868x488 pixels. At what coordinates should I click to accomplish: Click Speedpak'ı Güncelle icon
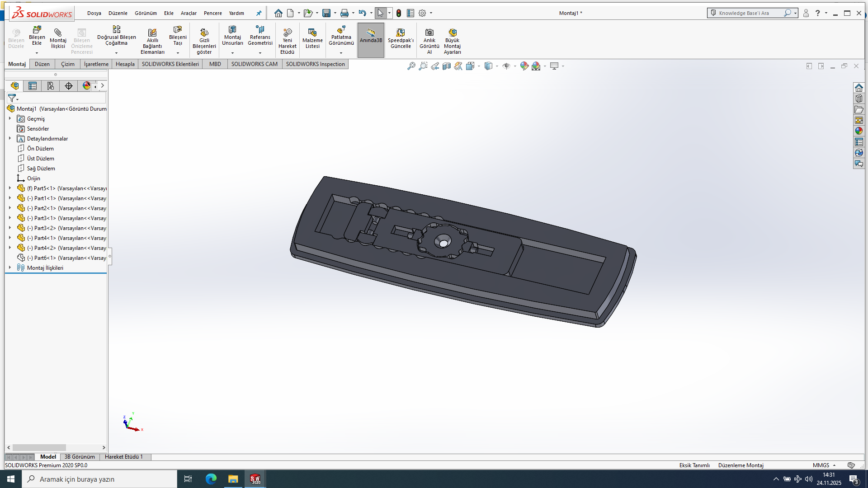pos(401,33)
